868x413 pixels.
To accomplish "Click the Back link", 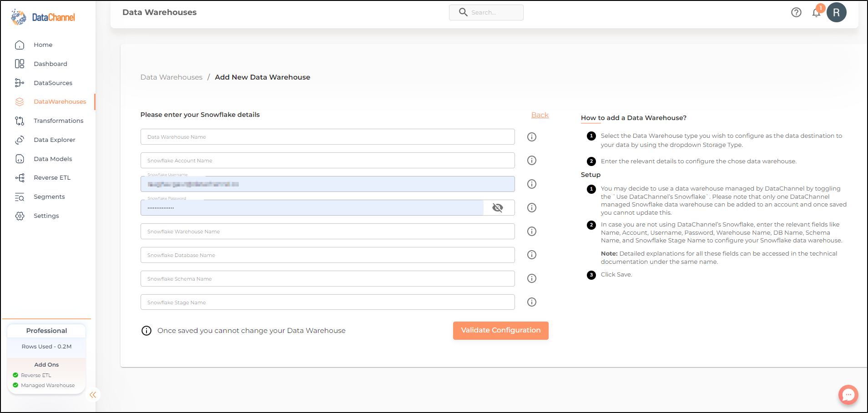I will [540, 115].
